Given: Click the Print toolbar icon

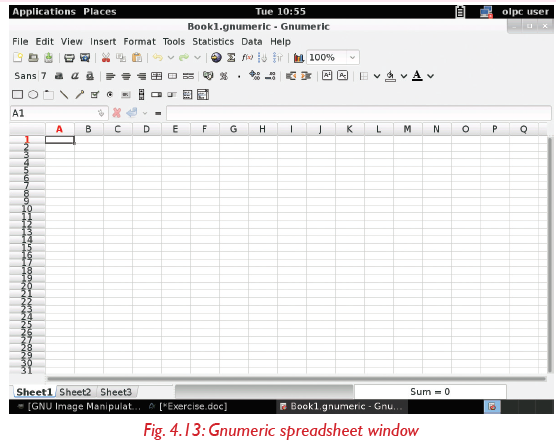Looking at the screenshot, I should pyautogui.click(x=69, y=58).
